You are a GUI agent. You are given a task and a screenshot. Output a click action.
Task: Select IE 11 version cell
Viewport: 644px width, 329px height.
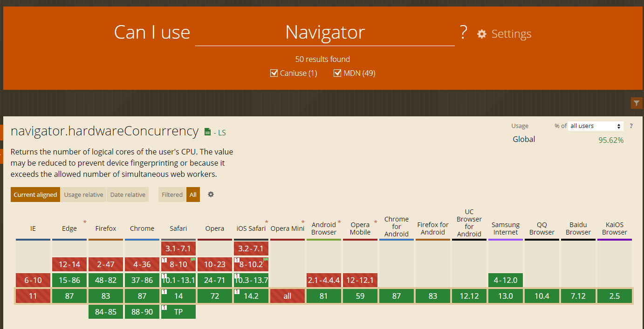point(33,296)
